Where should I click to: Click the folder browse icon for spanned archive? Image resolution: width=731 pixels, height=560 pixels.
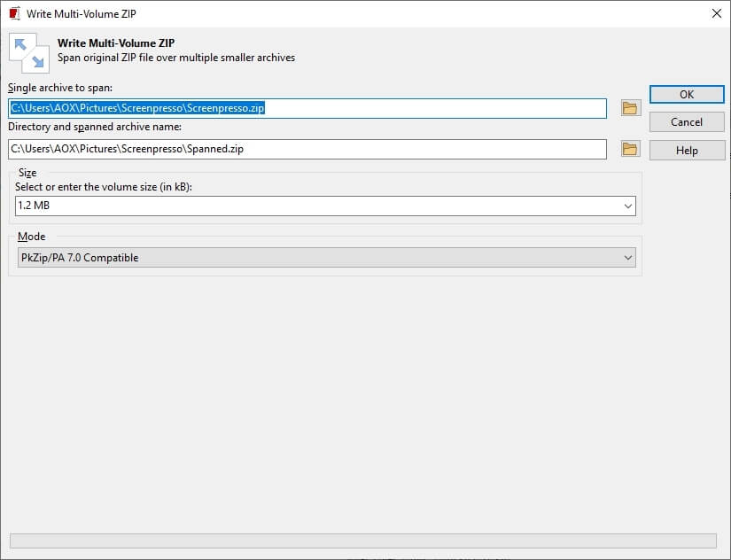point(630,149)
